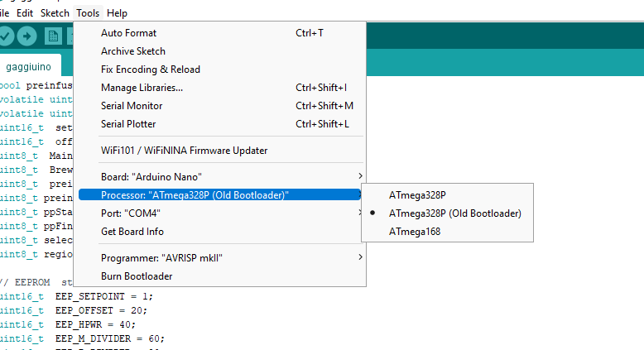The height and width of the screenshot is (350, 644).
Task: Open the Help menu
Action: (117, 13)
